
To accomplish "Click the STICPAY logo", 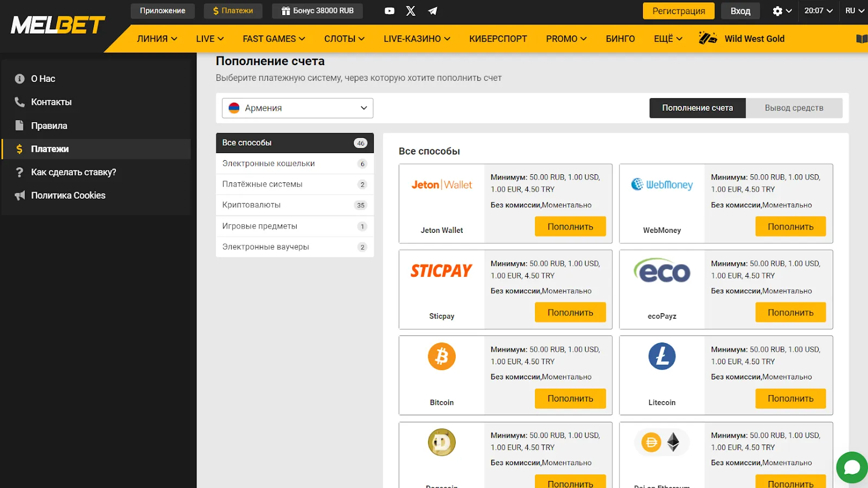I will point(442,270).
